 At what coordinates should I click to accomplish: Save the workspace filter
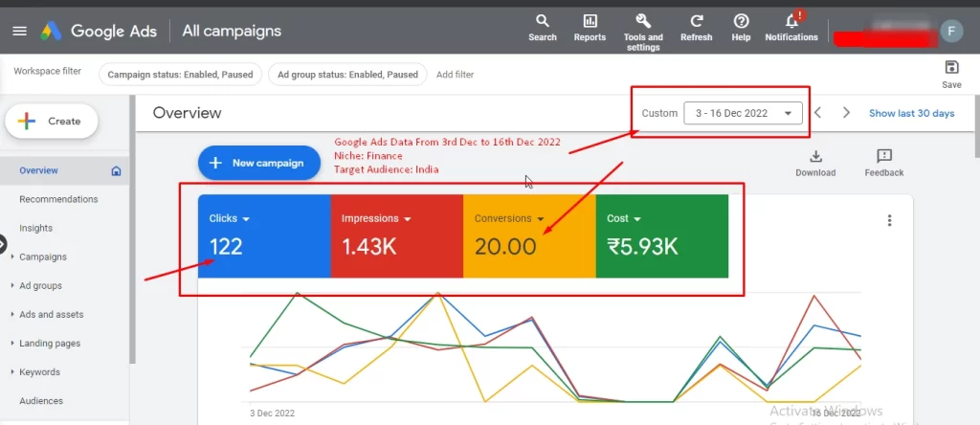coord(951,75)
